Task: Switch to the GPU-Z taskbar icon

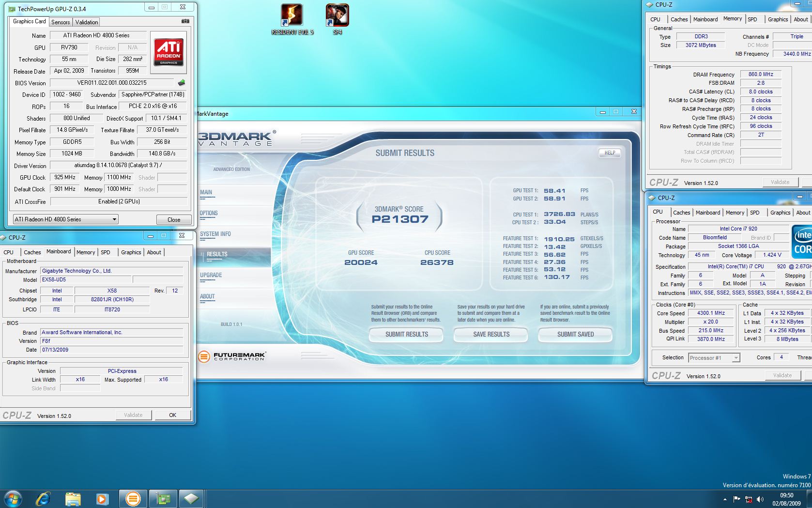Action: [163, 499]
